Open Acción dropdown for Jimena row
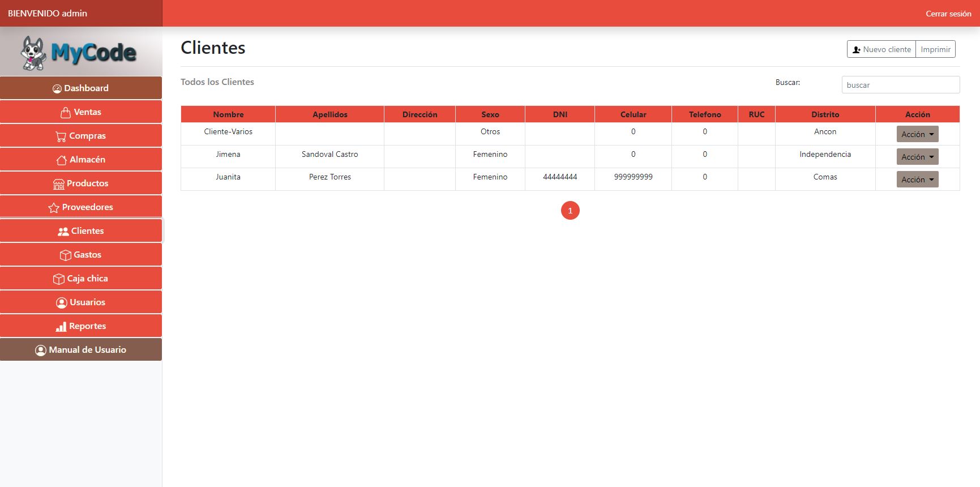Image resolution: width=980 pixels, height=487 pixels. click(917, 157)
